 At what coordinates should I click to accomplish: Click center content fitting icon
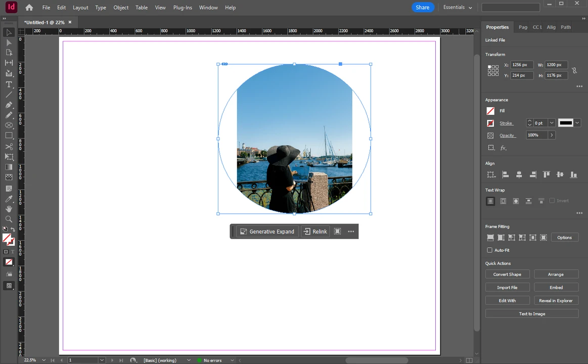(533, 237)
